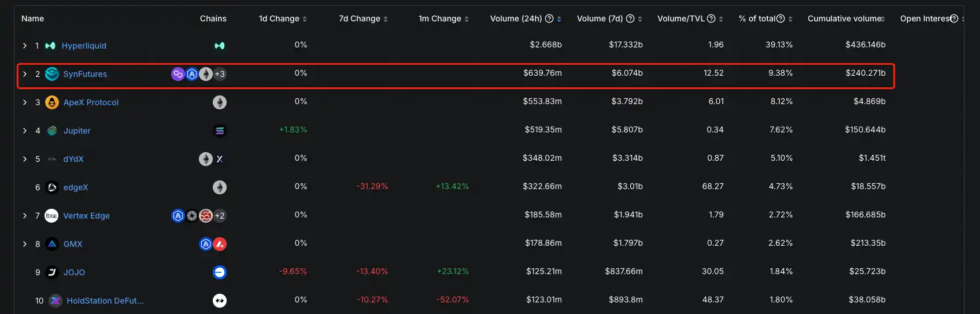This screenshot has height=314, width=980.
Task: Click the Jupiter protocol logo icon
Action: [x=52, y=131]
